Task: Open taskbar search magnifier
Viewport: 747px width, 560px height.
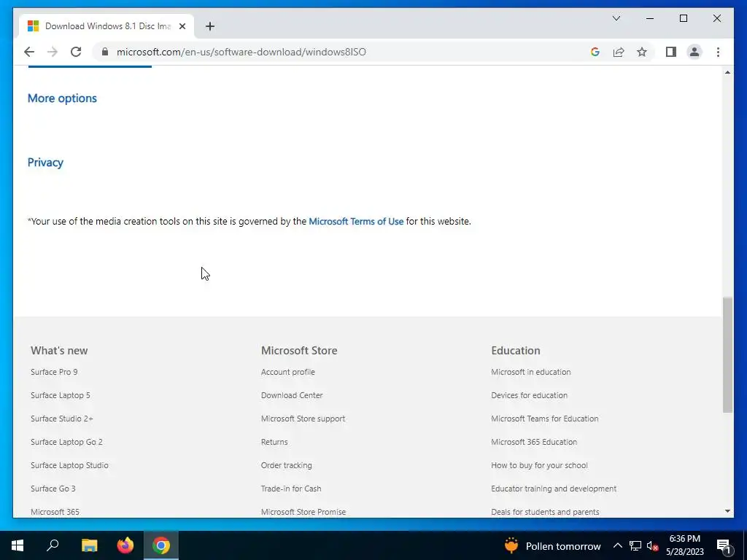Action: [53, 545]
